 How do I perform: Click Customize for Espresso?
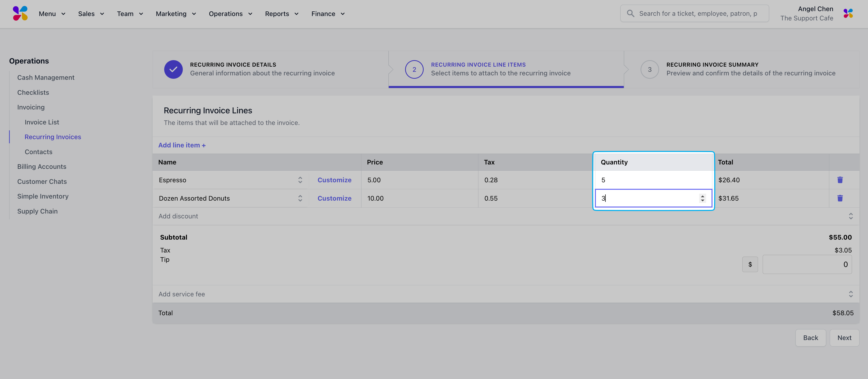coord(334,180)
